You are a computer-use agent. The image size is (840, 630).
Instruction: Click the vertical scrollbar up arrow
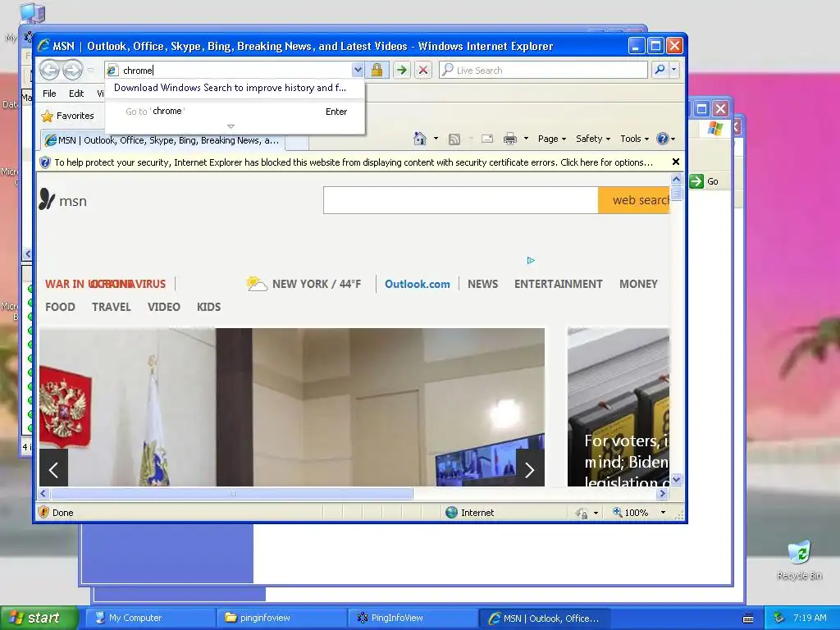(676, 179)
